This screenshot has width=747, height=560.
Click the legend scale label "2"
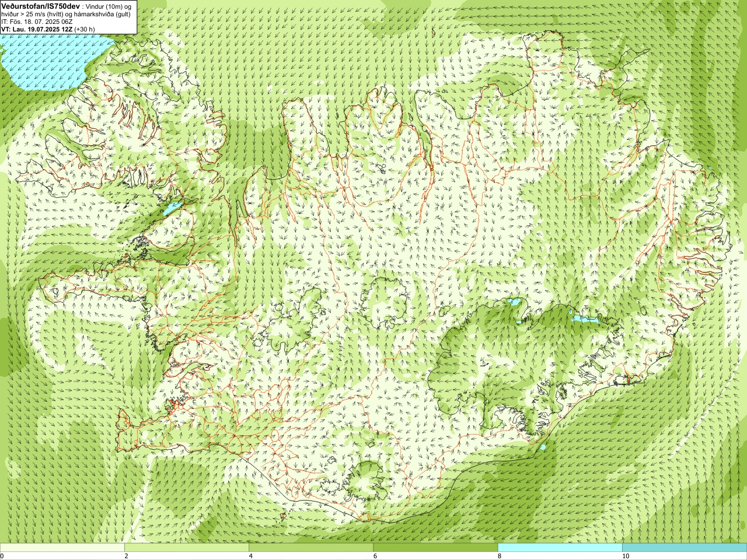pos(126,556)
